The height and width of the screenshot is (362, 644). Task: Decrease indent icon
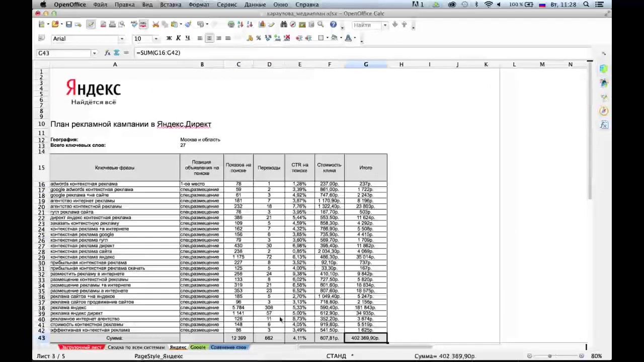pyautogui.click(x=299, y=38)
